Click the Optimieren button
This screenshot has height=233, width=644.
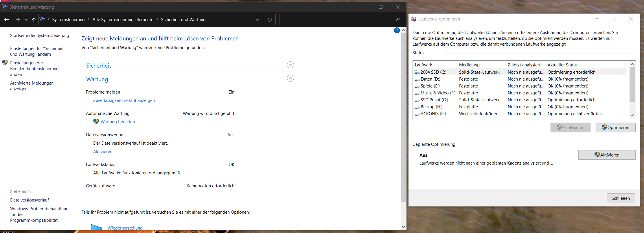pos(615,128)
